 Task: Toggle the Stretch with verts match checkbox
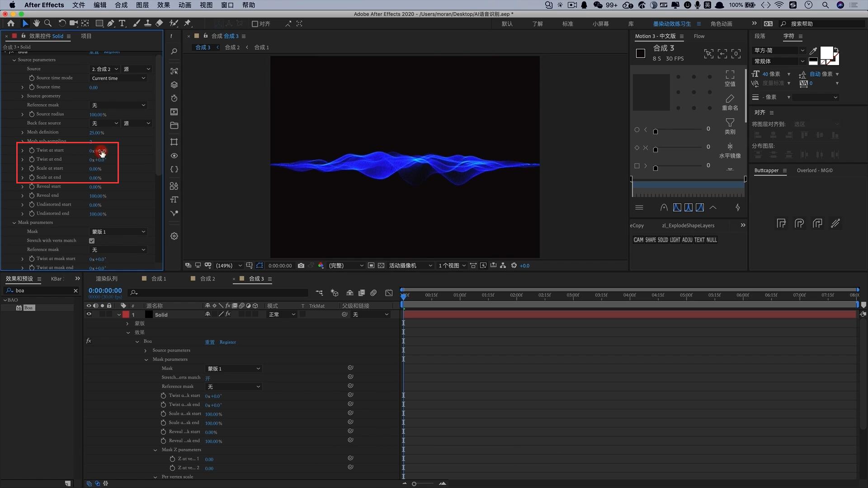(x=92, y=241)
